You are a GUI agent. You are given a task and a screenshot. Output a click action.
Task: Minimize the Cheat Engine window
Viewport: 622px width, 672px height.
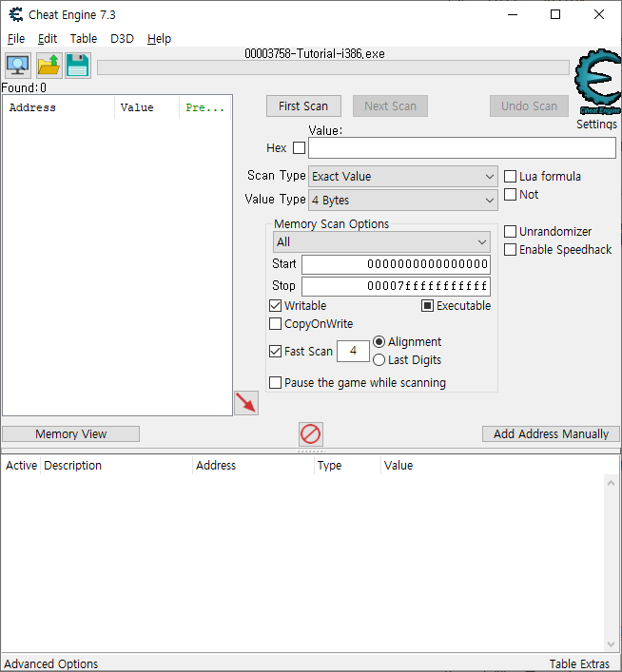click(x=513, y=14)
